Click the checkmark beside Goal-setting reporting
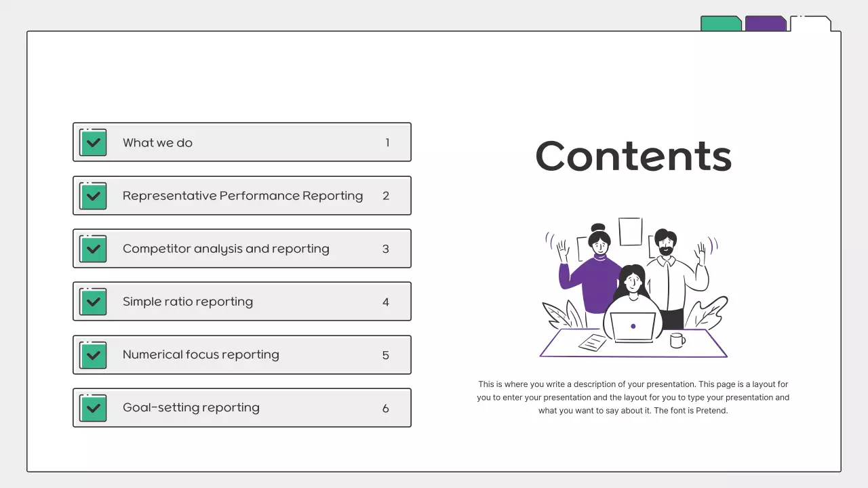The image size is (868, 488). tap(93, 407)
